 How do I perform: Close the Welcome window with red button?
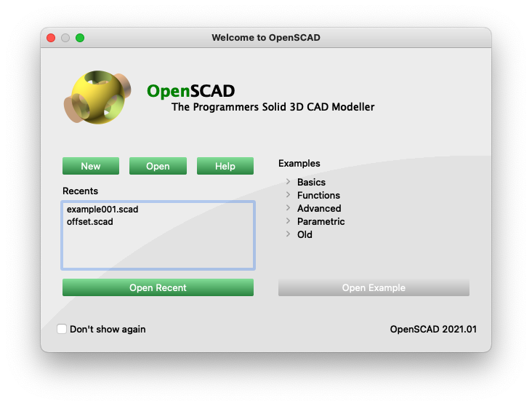(x=51, y=38)
